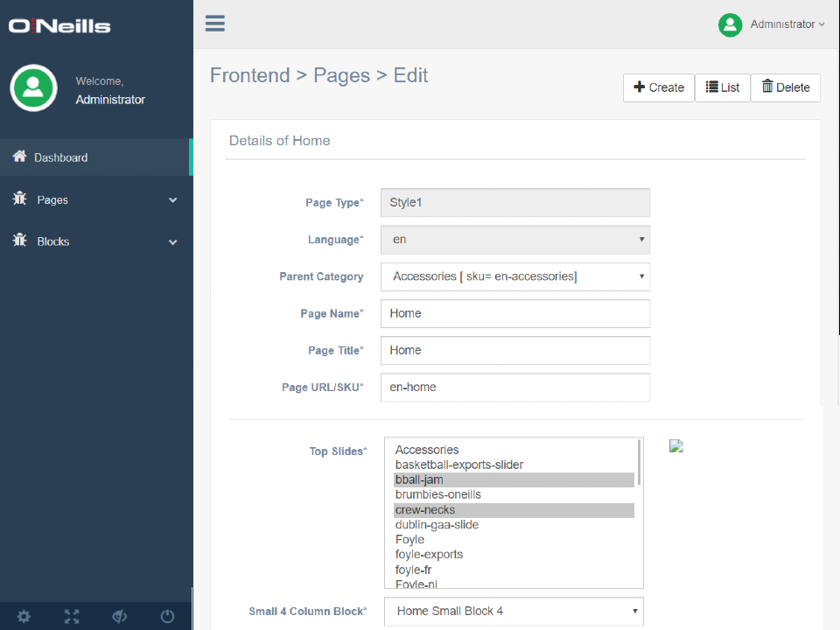Expand the Pages sidebar menu
The height and width of the screenshot is (630, 840).
(x=94, y=199)
